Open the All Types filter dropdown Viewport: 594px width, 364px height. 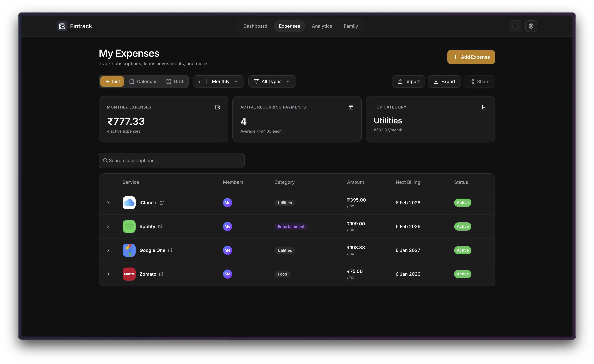272,81
